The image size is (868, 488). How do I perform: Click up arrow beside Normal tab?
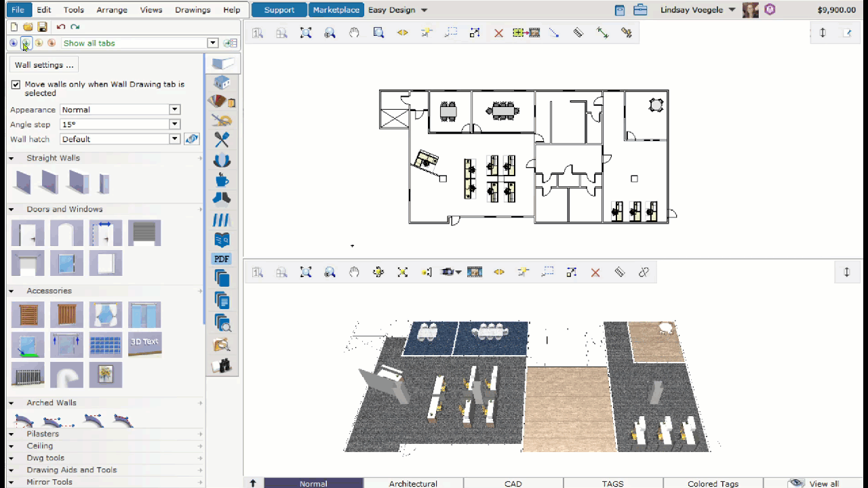coord(253,483)
